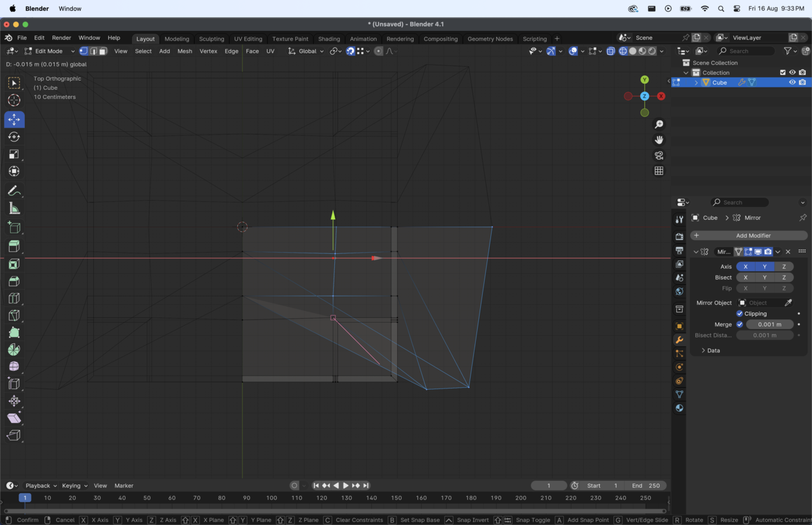Screen dimensions: 812x525
Task: Disable the Clipping checkbox
Action: point(740,314)
